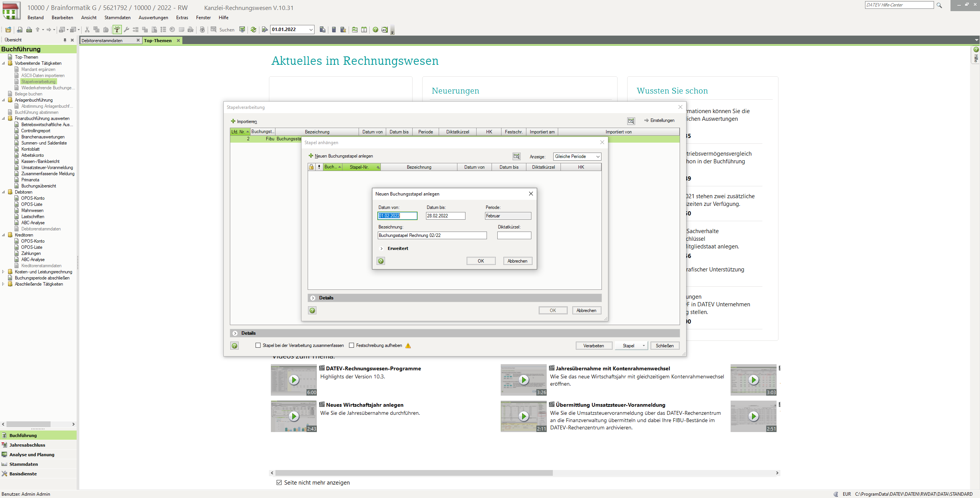
Task: Click the green question mark in the main toolbar
Action: coord(375,30)
